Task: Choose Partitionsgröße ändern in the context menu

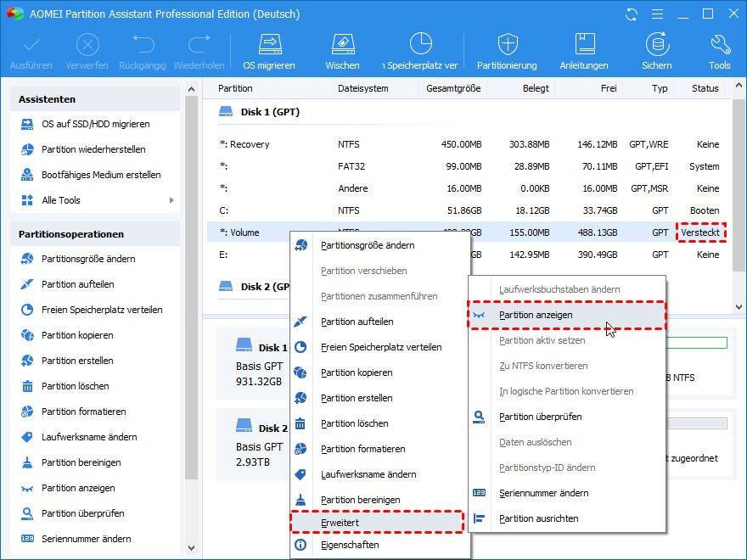Action: [x=379, y=245]
